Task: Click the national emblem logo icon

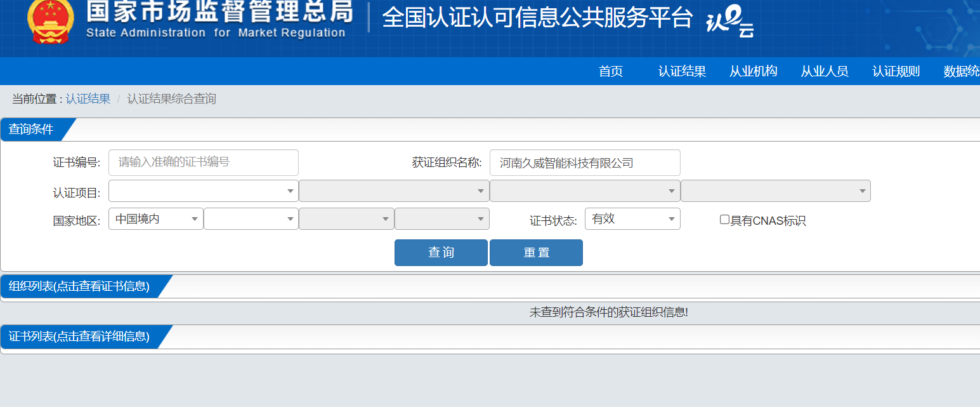Action: pyautogui.click(x=51, y=20)
